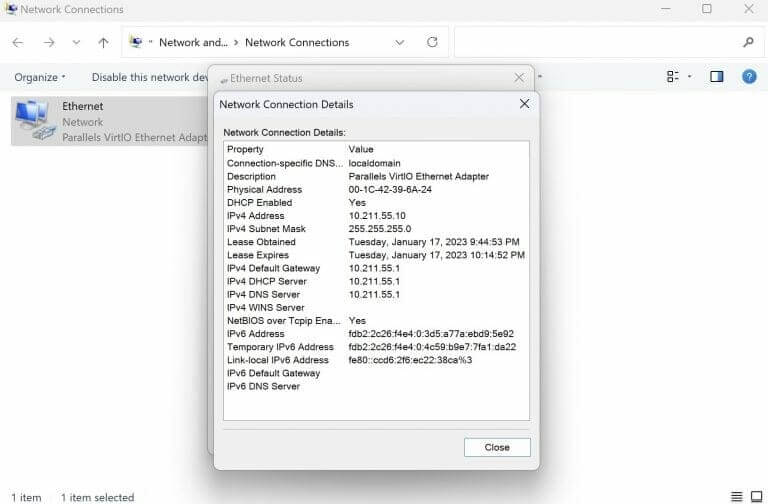This screenshot has width=768, height=504.
Task: Click the toolbar overflow arrow by dialog
Action: pyautogui.click(x=540, y=76)
